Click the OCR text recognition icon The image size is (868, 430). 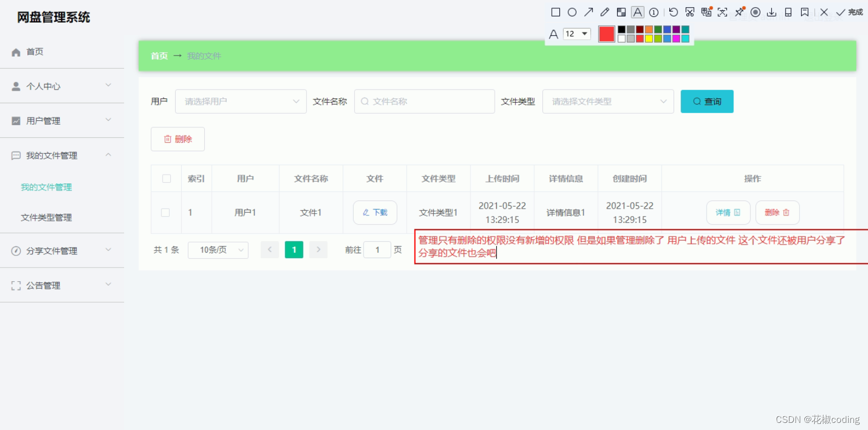click(723, 12)
